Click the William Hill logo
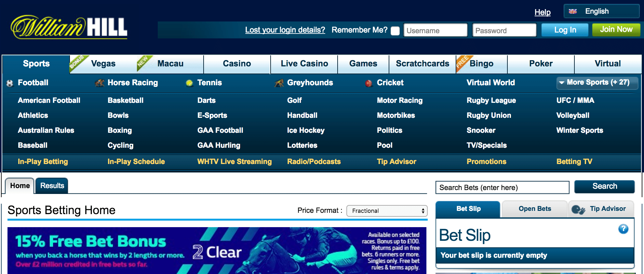The height and width of the screenshot is (274, 644). point(69,27)
